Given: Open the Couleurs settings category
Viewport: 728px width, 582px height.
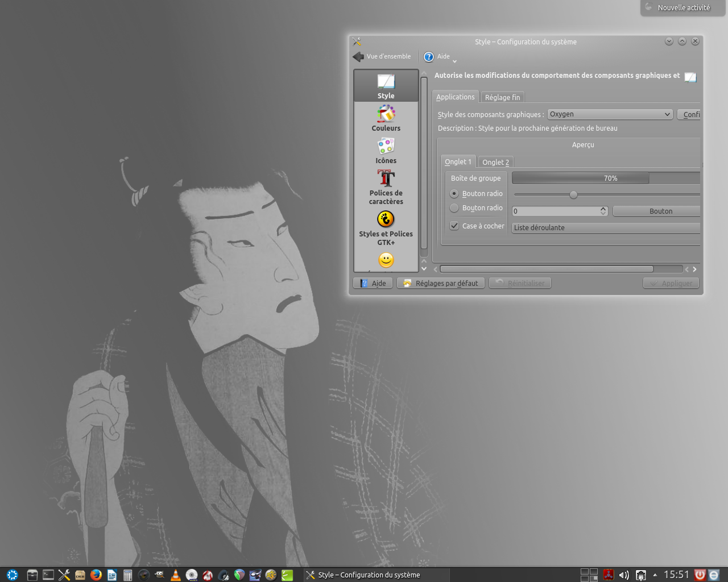Looking at the screenshot, I should click(386, 118).
